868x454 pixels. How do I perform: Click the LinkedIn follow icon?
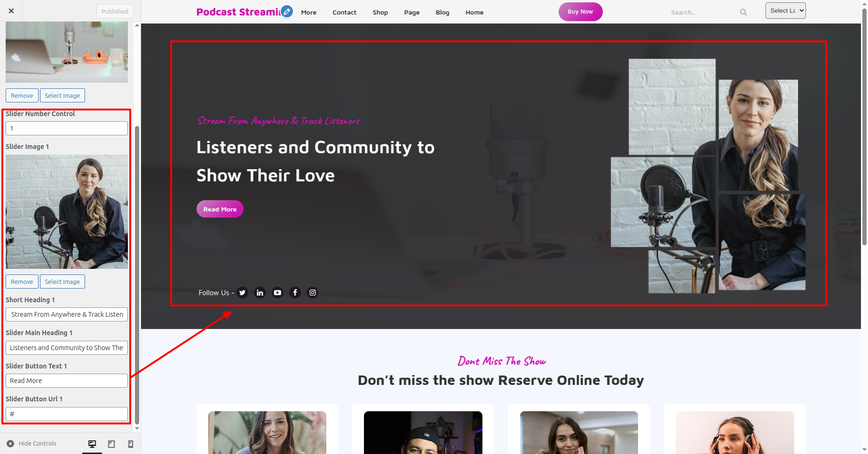(260, 293)
